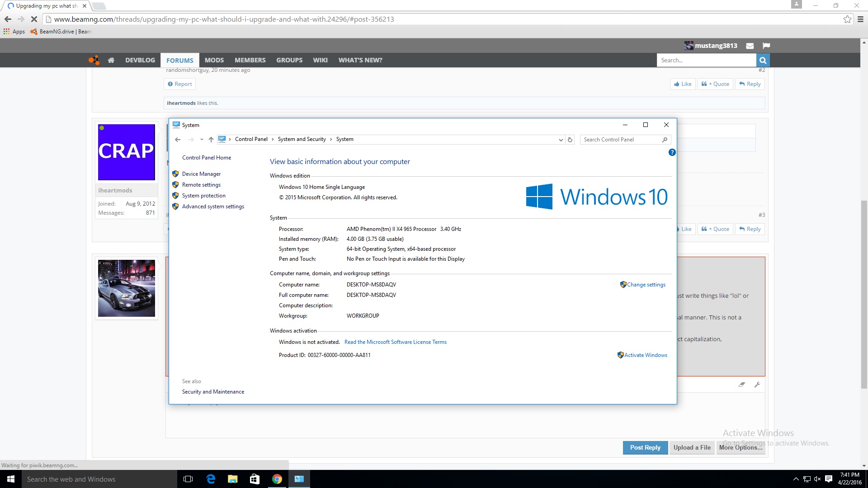Click the Post Reply button
868x488 pixels.
click(645, 447)
